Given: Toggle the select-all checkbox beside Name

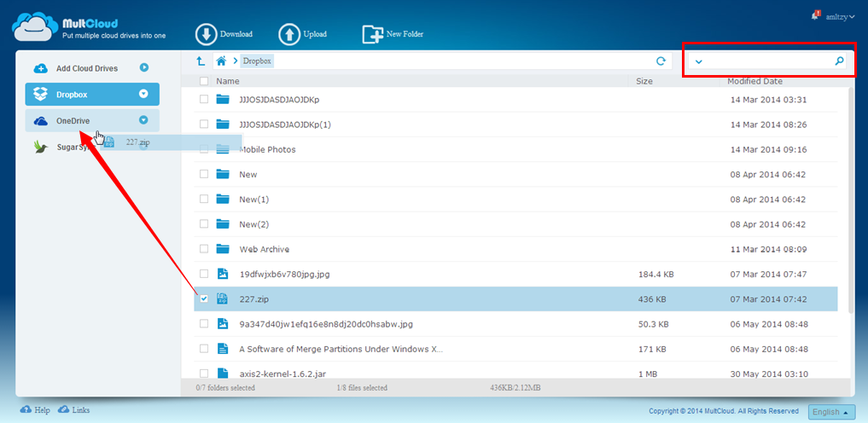Looking at the screenshot, I should tap(204, 82).
